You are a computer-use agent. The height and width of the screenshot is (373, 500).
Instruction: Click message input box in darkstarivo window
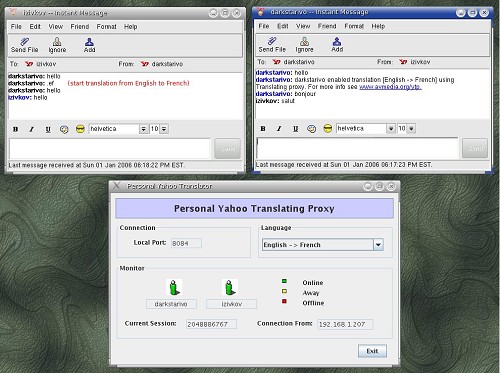click(357, 148)
